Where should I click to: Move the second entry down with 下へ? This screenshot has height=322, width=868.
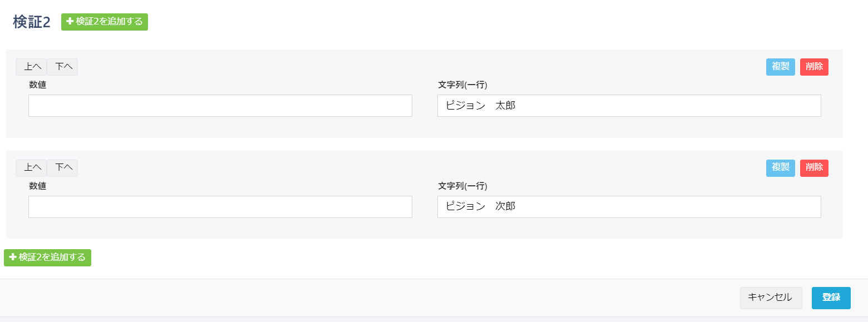pos(62,168)
